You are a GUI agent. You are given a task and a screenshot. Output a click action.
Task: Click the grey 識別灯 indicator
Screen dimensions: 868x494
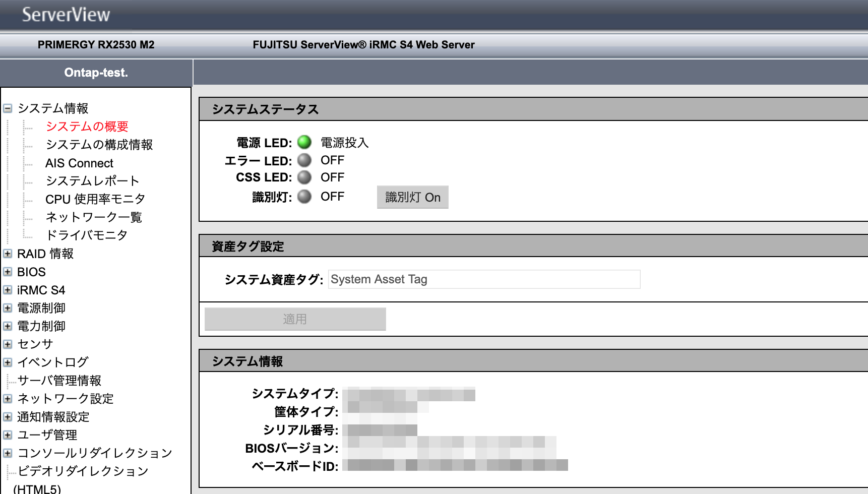[x=304, y=197]
